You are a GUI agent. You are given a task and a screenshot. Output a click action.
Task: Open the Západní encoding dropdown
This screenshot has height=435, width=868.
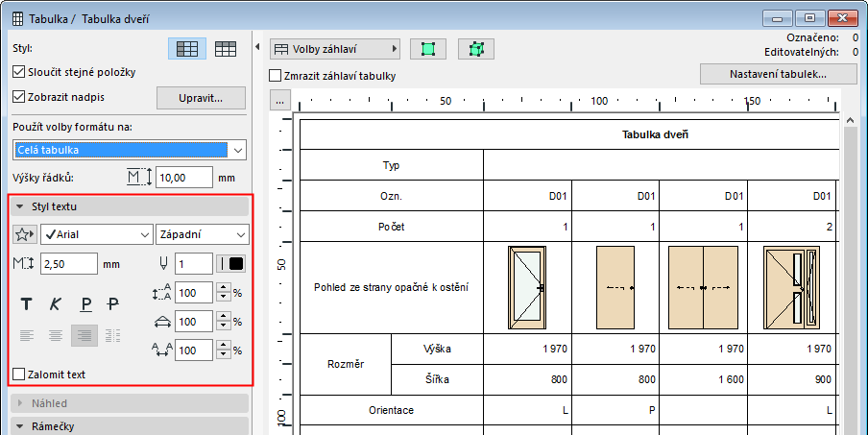click(202, 234)
